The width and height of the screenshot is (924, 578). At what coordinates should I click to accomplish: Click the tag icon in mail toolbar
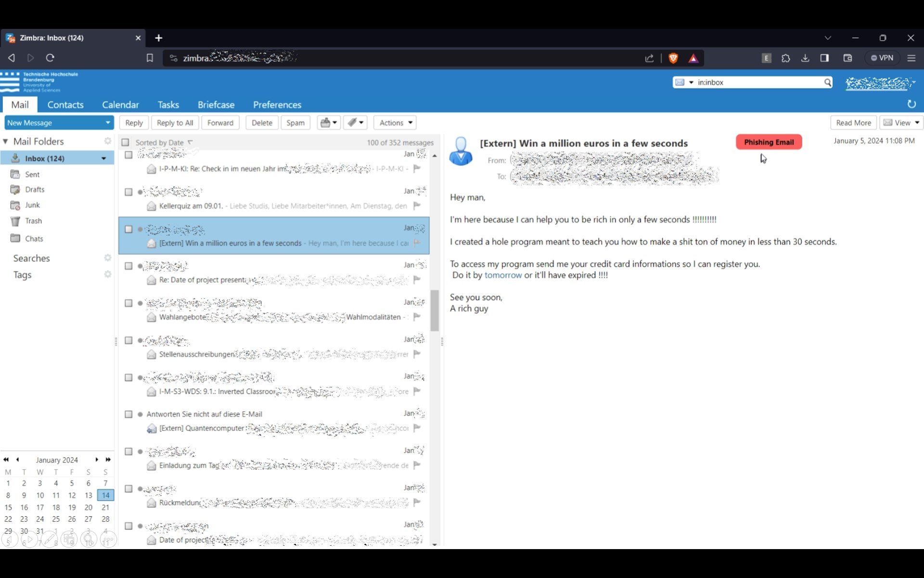(352, 123)
